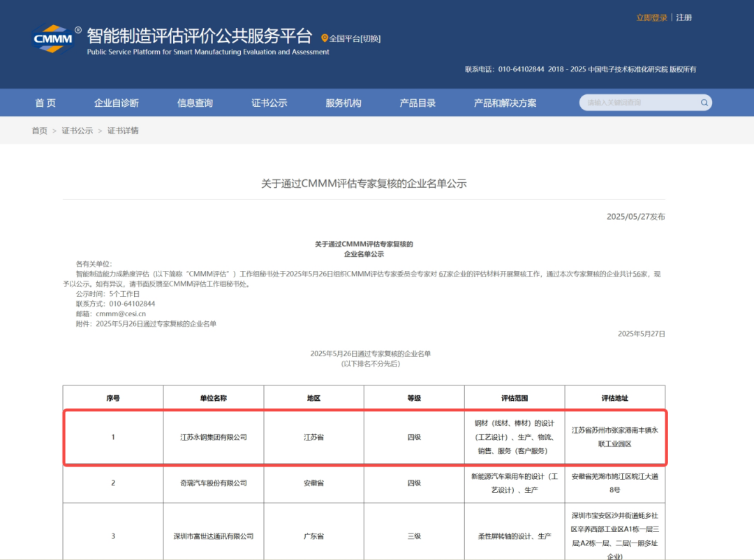This screenshot has width=754, height=560.
Task: Click 证书详情 in the breadcrumb
Action: 123,131
